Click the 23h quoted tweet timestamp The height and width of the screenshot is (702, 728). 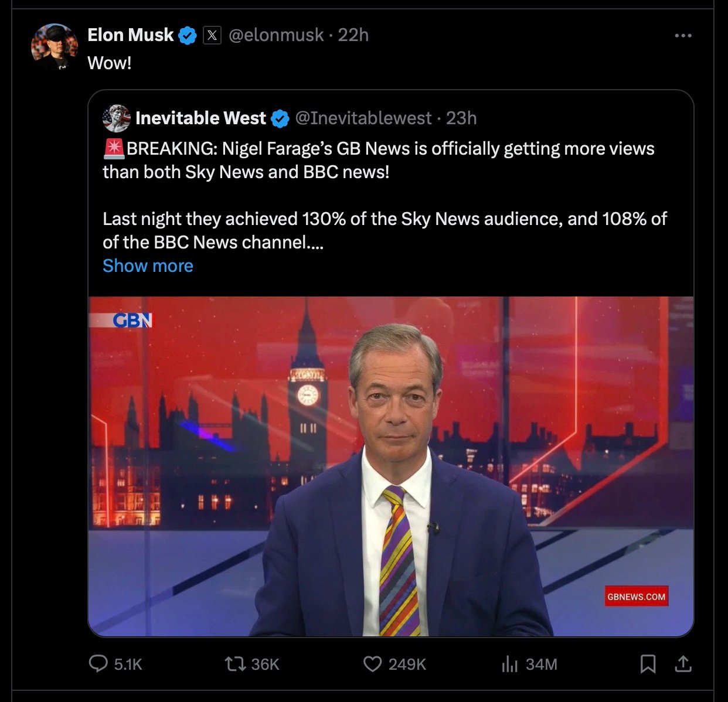461,118
